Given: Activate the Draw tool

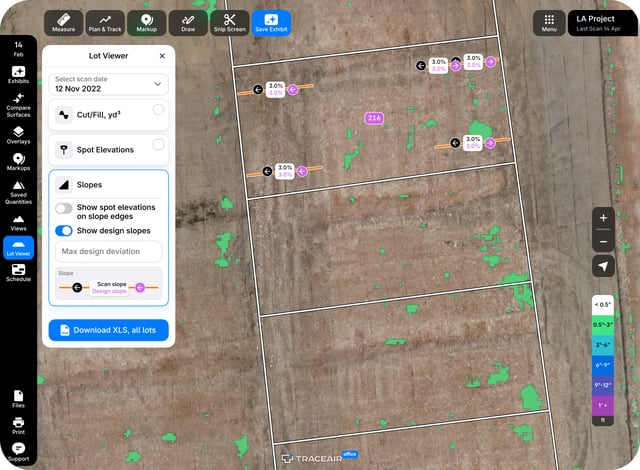Looking at the screenshot, I should pos(188,23).
